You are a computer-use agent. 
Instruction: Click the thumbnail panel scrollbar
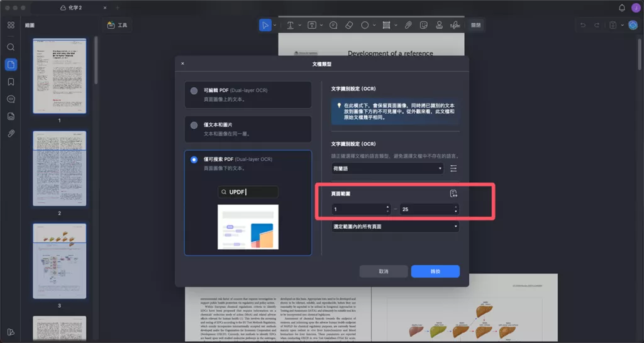pos(96,60)
